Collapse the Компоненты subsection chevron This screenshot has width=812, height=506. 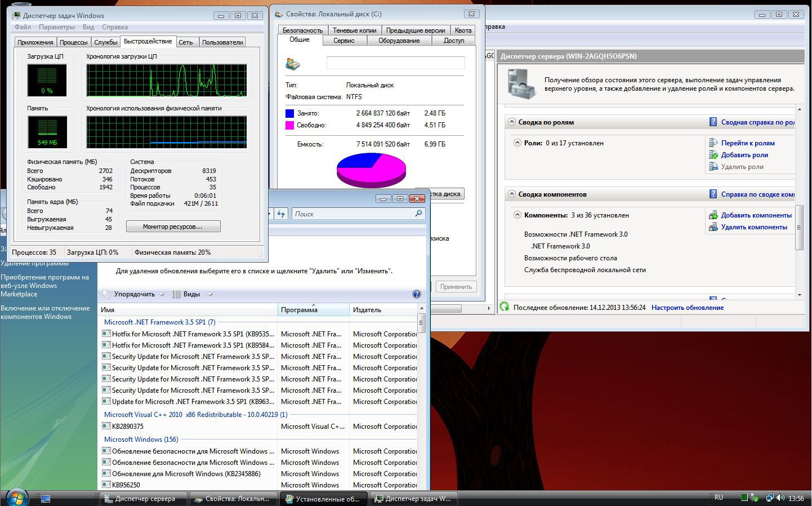tap(517, 215)
